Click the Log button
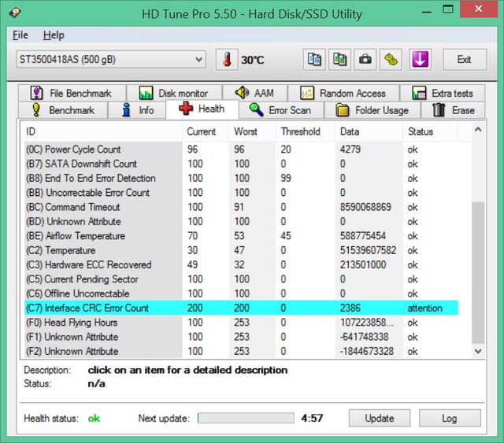The height and width of the screenshot is (443, 504). click(450, 418)
